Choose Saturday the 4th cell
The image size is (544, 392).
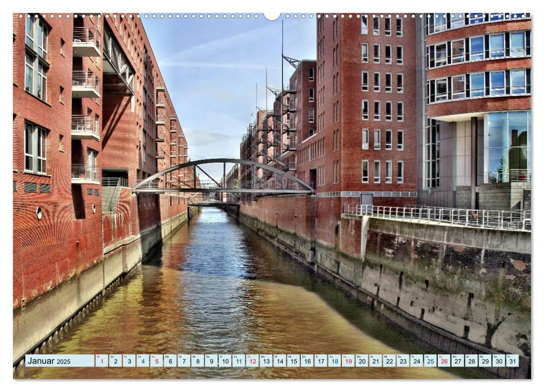point(143,361)
